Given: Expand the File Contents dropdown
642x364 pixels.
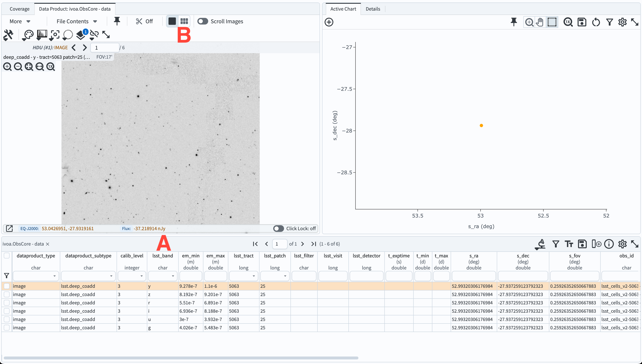Looking at the screenshot, I should [77, 21].
